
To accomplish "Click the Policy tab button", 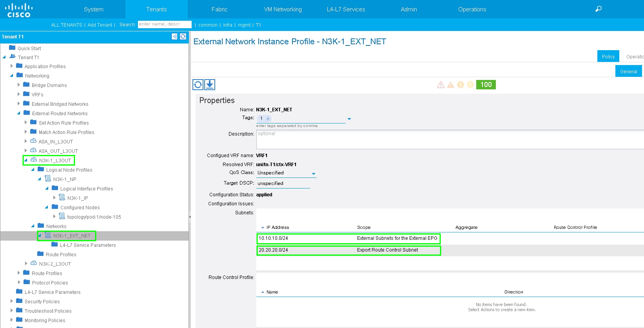I will [608, 56].
